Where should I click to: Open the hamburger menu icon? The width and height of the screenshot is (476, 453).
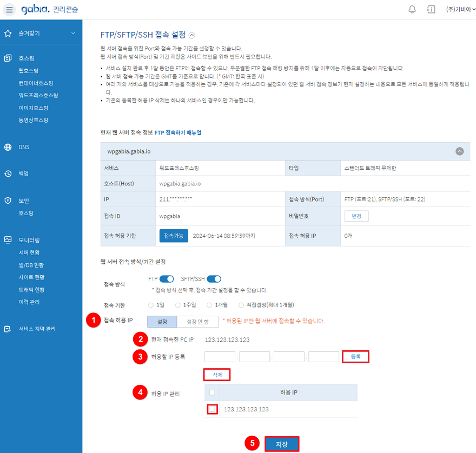point(9,9)
